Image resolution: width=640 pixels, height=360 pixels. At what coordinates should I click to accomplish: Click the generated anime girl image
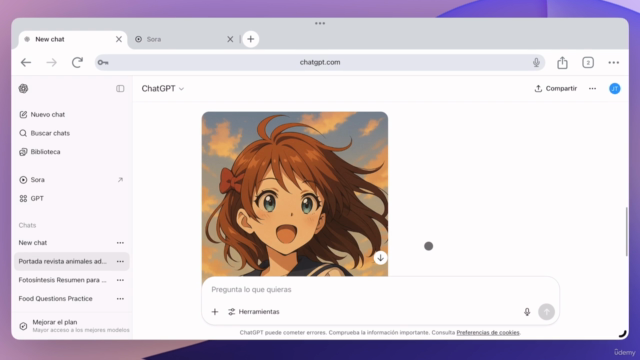(x=295, y=194)
